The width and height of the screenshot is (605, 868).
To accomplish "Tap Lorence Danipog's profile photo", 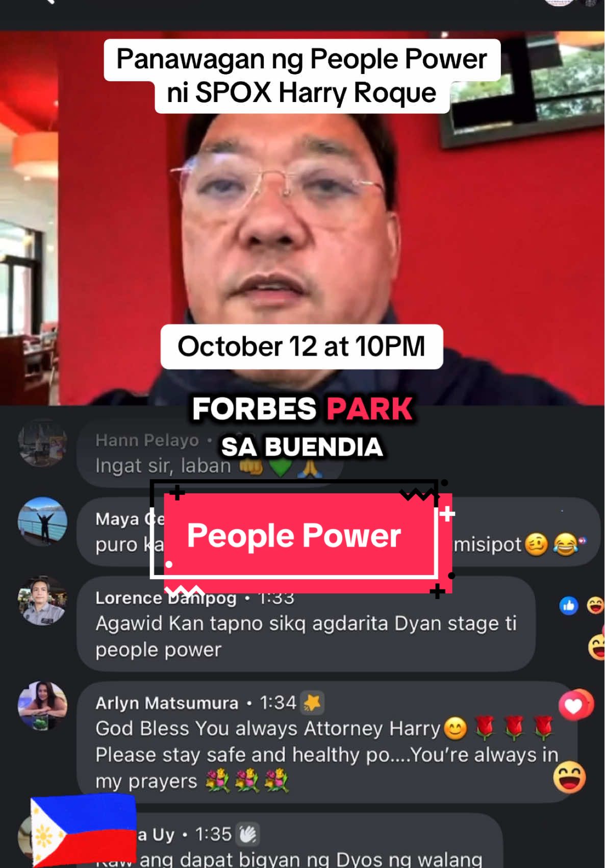I will pyautogui.click(x=42, y=601).
